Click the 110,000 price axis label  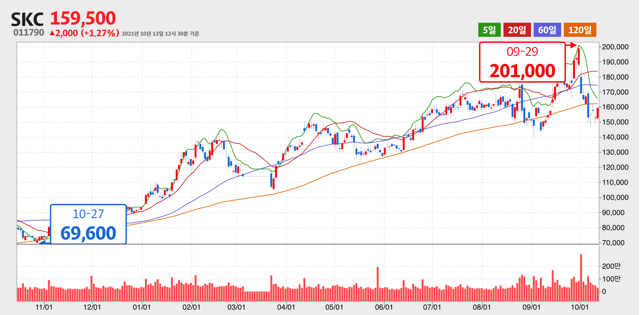(615, 182)
